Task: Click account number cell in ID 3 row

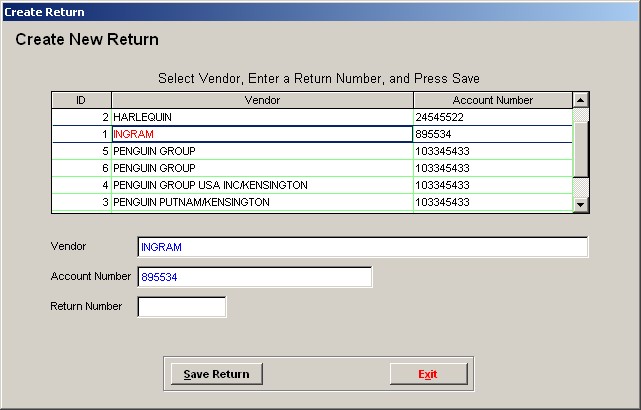Action: tap(493, 202)
